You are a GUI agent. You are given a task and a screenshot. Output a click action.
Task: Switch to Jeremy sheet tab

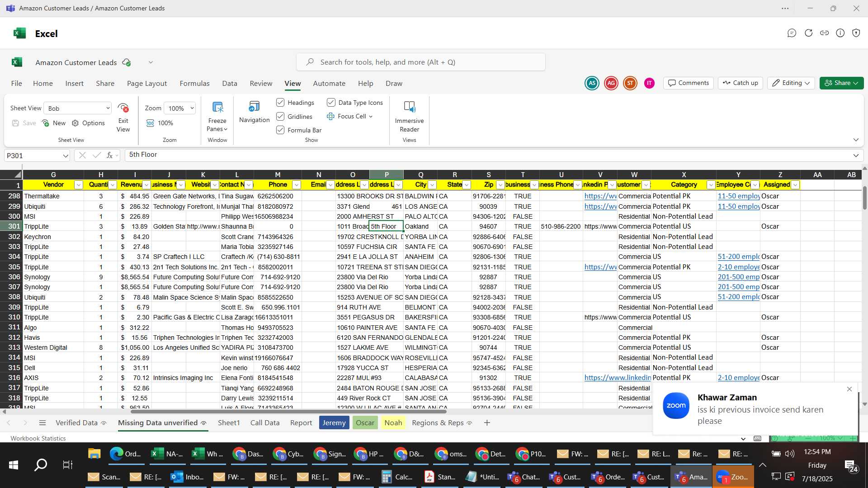334,423
